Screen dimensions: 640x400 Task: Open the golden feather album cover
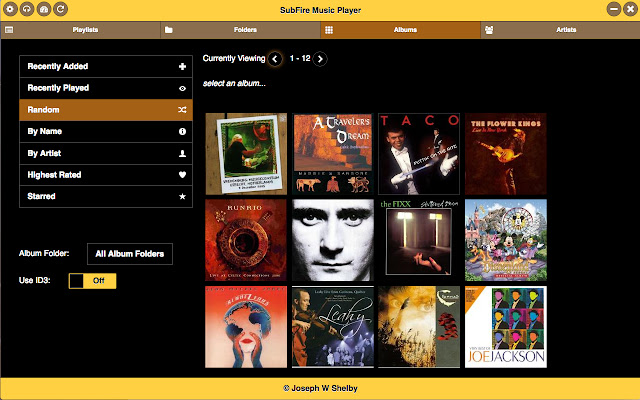pyautogui.click(x=419, y=327)
